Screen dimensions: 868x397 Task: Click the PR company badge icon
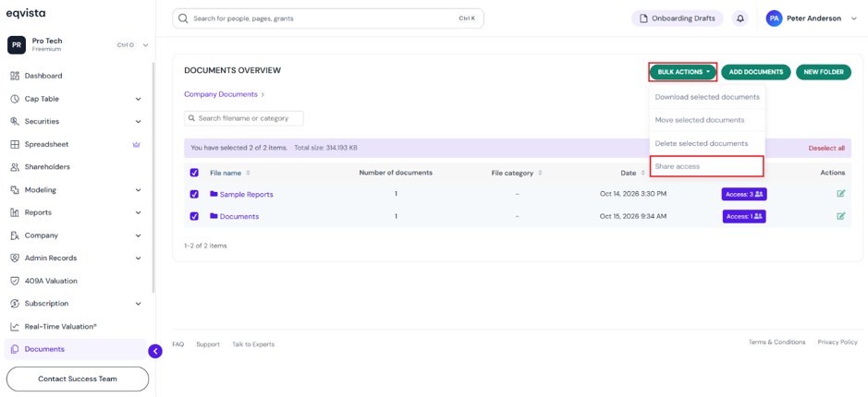(x=17, y=45)
